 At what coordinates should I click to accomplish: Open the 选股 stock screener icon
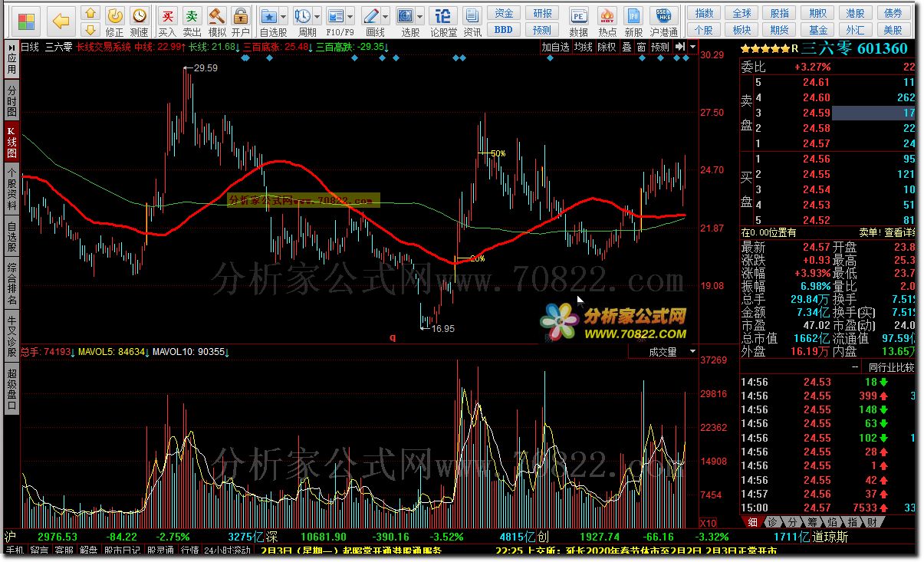coord(406,15)
